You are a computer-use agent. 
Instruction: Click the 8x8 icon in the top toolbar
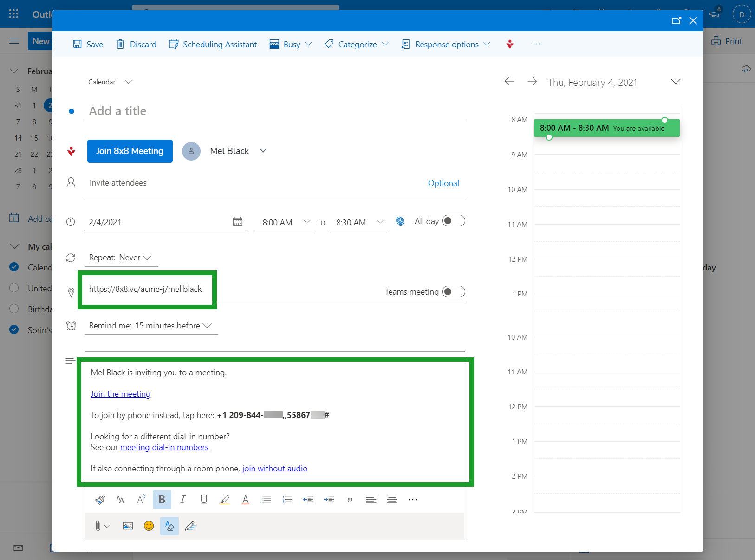click(x=510, y=44)
